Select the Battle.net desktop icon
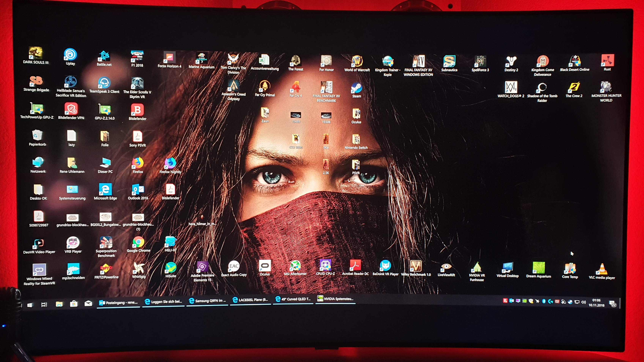This screenshot has height=362, width=644. pos(104,58)
